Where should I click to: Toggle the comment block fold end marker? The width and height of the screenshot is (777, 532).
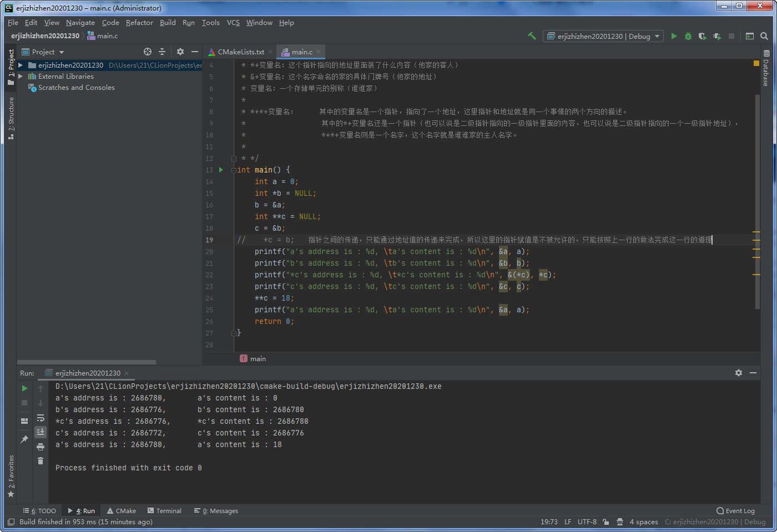click(234, 158)
